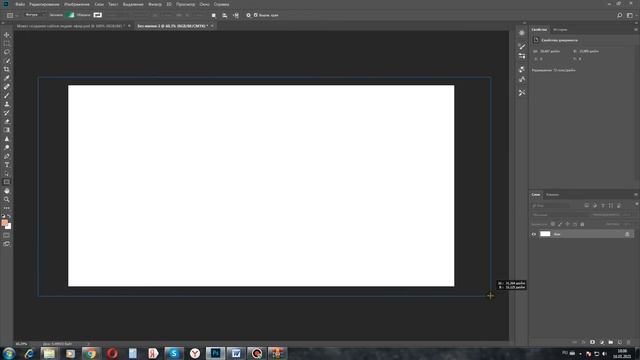Image resolution: width=640 pixels, height=360 pixels.
Task: Open the Файл menu
Action: point(20,4)
